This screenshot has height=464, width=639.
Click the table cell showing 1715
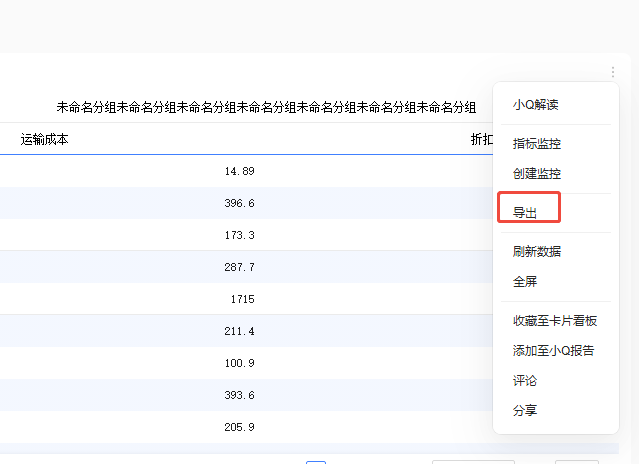[x=241, y=299]
